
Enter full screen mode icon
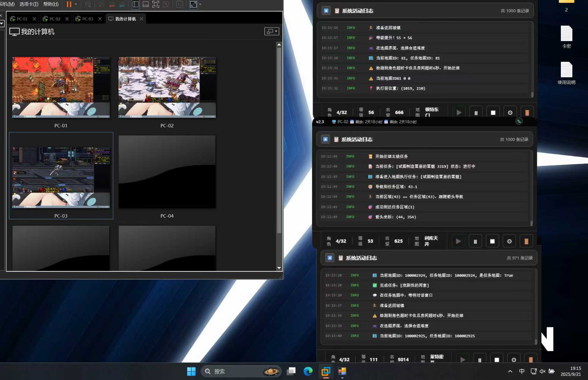[x=156, y=4]
